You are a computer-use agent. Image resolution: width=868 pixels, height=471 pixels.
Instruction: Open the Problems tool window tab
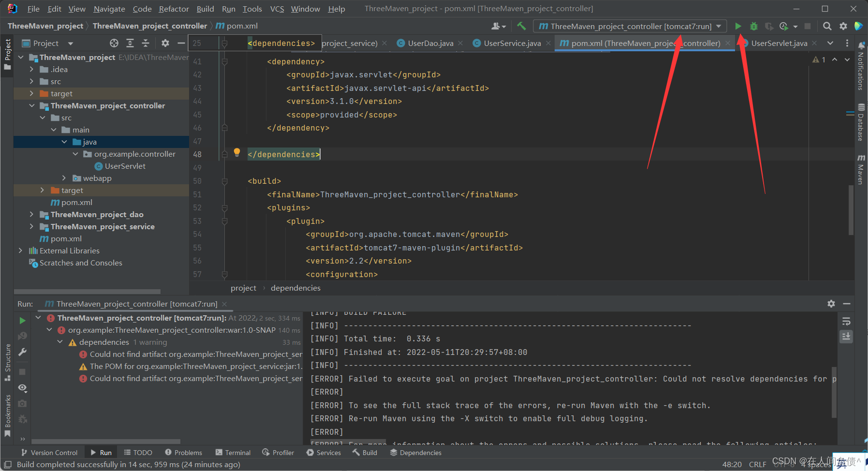[x=184, y=453]
